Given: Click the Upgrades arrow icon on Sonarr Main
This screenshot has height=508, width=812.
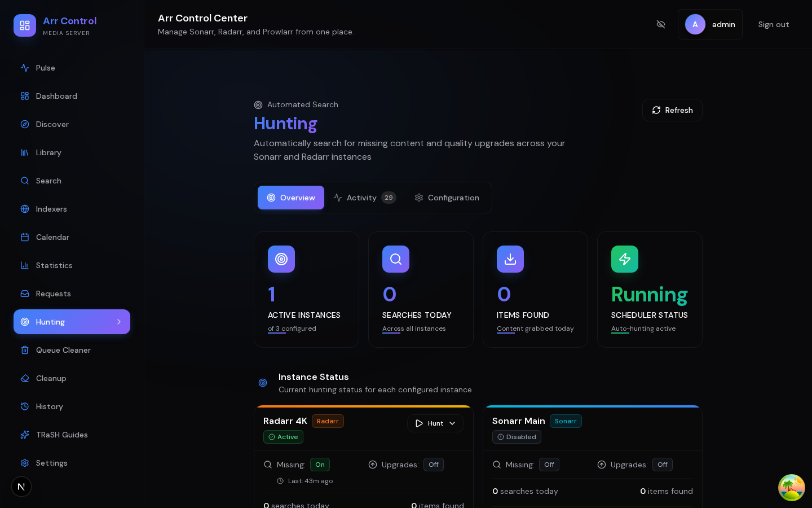Looking at the screenshot, I should pyautogui.click(x=602, y=465).
